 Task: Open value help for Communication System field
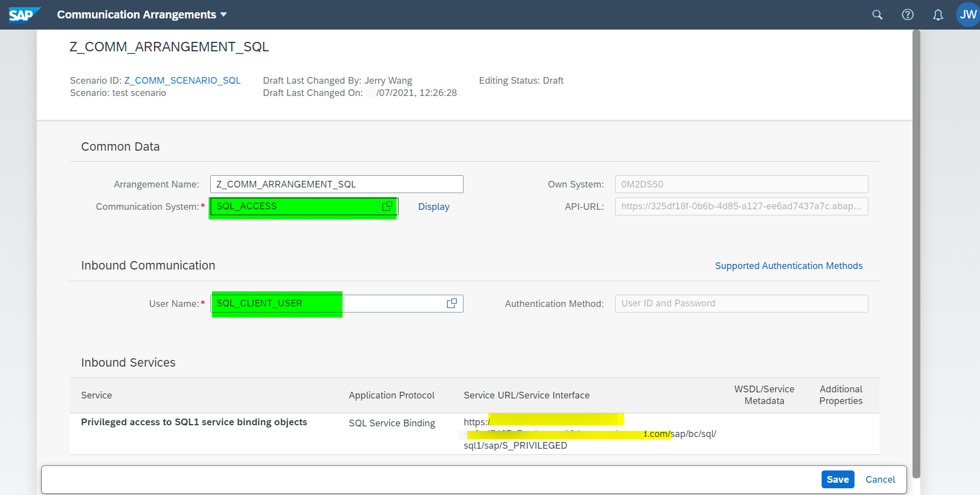point(387,206)
